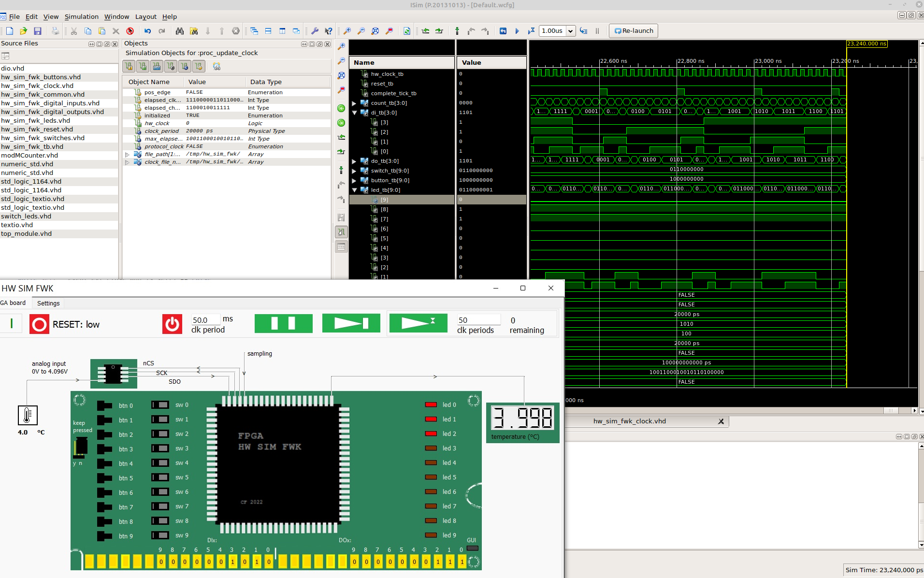924x578 pixels.
Task: Open the simulation time unit dropdown
Action: pos(570,31)
